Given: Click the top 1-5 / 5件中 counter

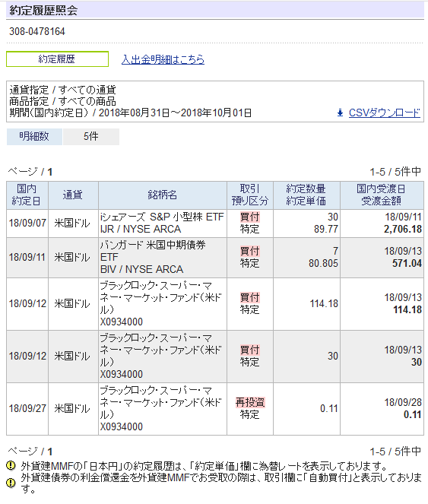Looking at the screenshot, I should tap(395, 172).
